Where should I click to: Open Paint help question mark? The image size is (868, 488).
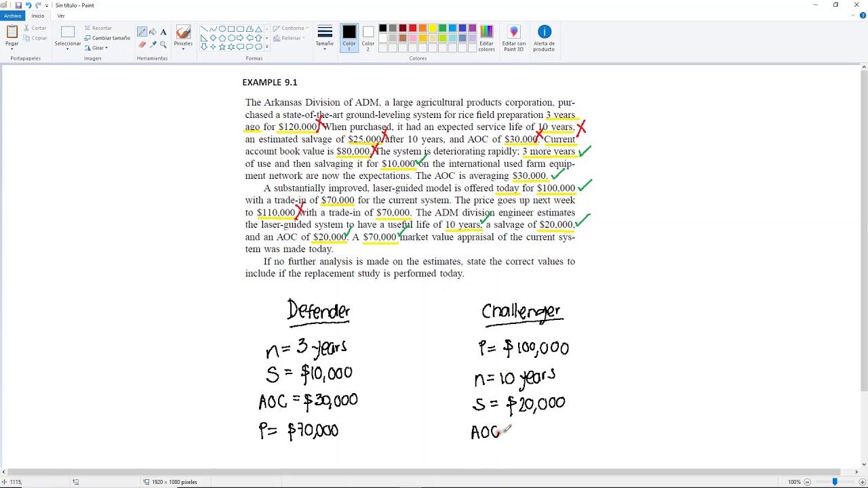tap(863, 16)
